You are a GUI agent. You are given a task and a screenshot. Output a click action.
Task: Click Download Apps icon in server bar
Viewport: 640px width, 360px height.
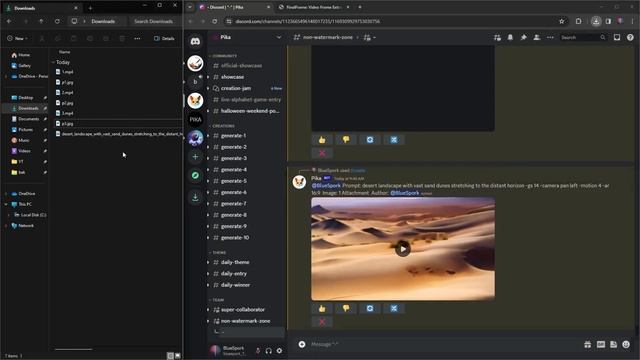(196, 198)
